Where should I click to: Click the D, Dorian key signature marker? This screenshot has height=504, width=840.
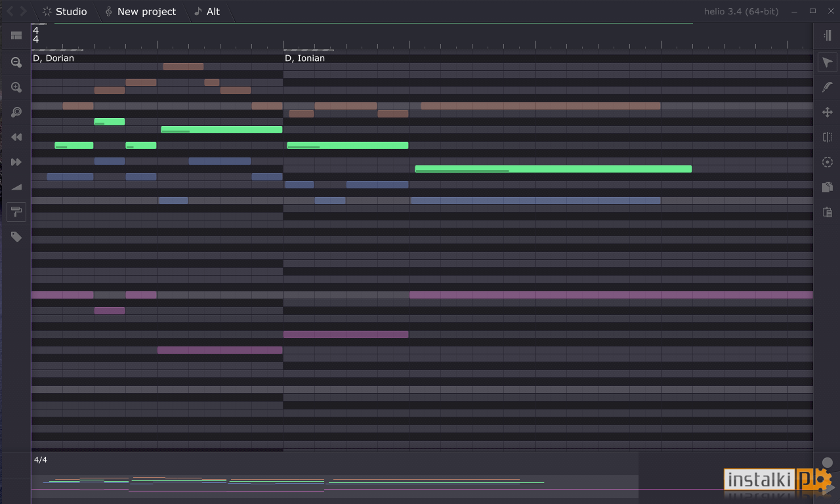[53, 58]
